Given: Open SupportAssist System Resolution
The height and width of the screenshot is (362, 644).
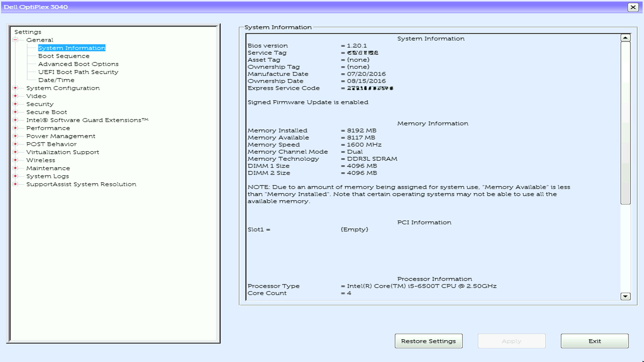Looking at the screenshot, I should pos(81,184).
